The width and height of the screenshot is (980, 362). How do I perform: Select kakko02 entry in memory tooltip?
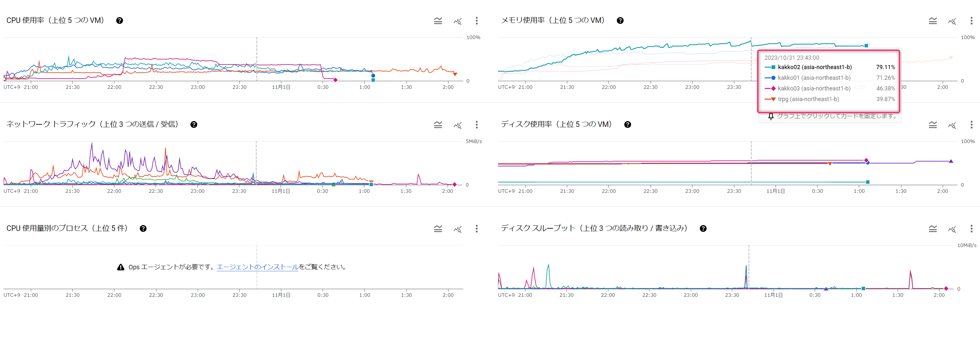(x=814, y=67)
